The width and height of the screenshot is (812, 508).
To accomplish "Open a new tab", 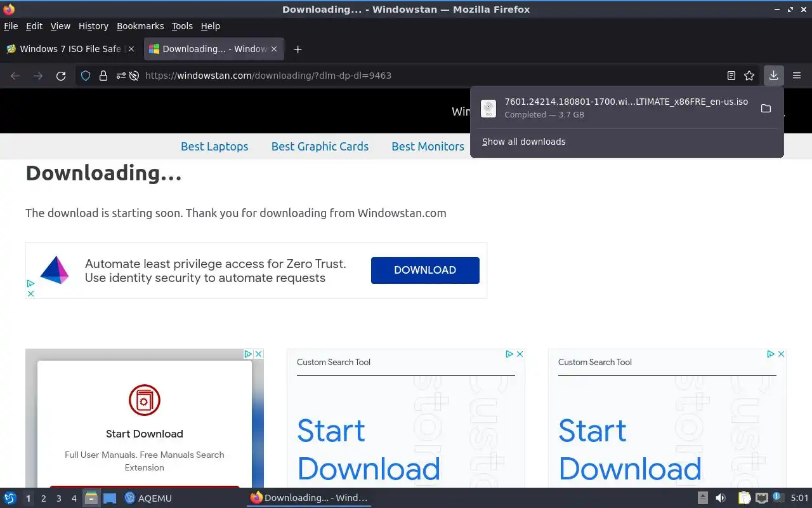I will pyautogui.click(x=298, y=49).
